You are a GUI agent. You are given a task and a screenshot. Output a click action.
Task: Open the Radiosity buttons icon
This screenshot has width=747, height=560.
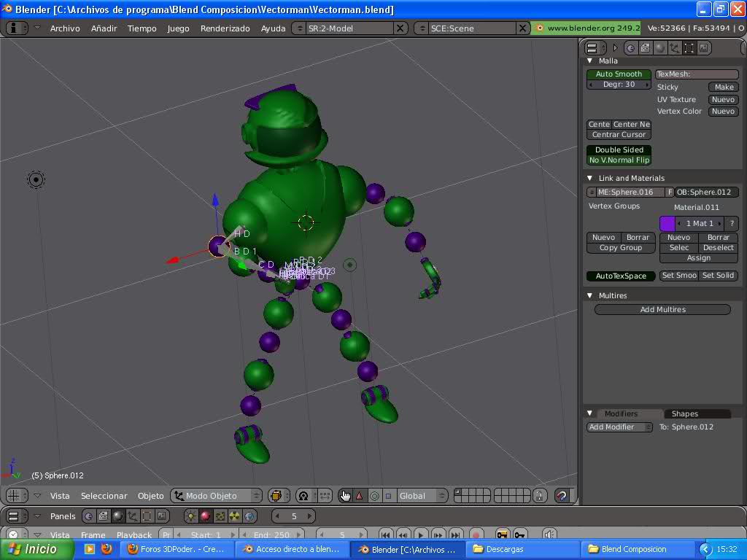coord(235,516)
